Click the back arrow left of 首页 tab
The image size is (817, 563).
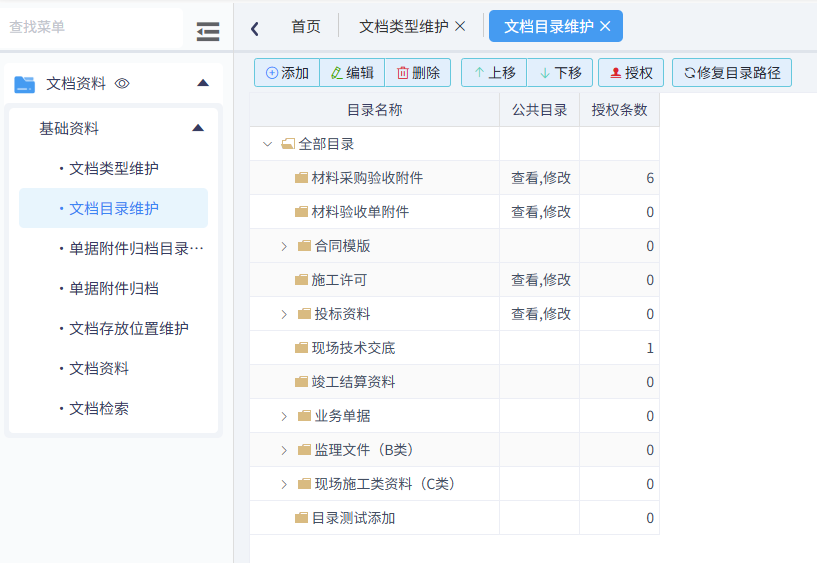pos(255,28)
